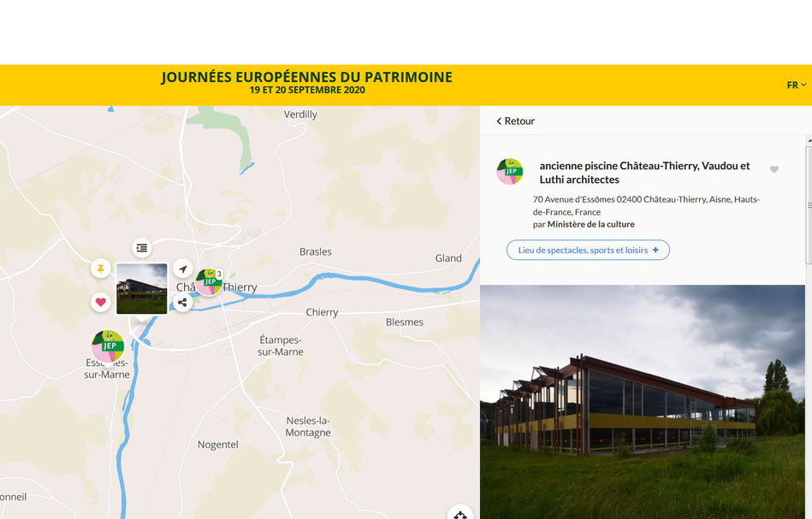Open the list details icon above thumbnail
Screen dimensions: 812x519
pos(141,248)
